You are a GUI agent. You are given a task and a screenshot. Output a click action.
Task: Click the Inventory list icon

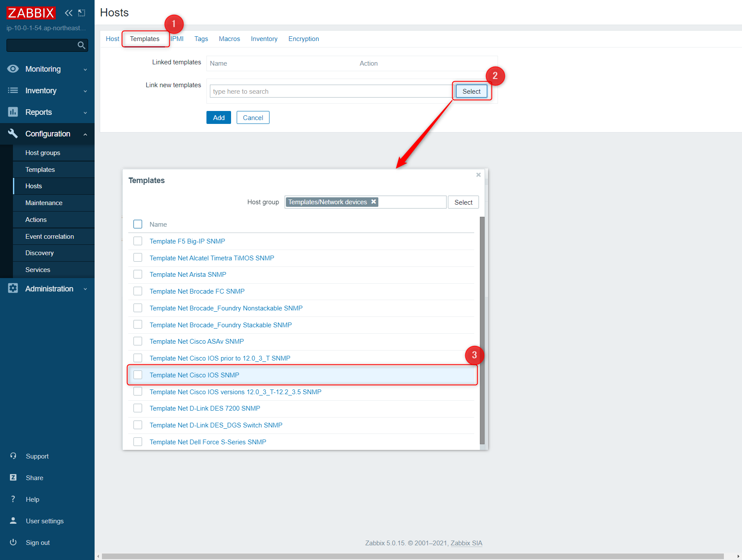tap(13, 90)
